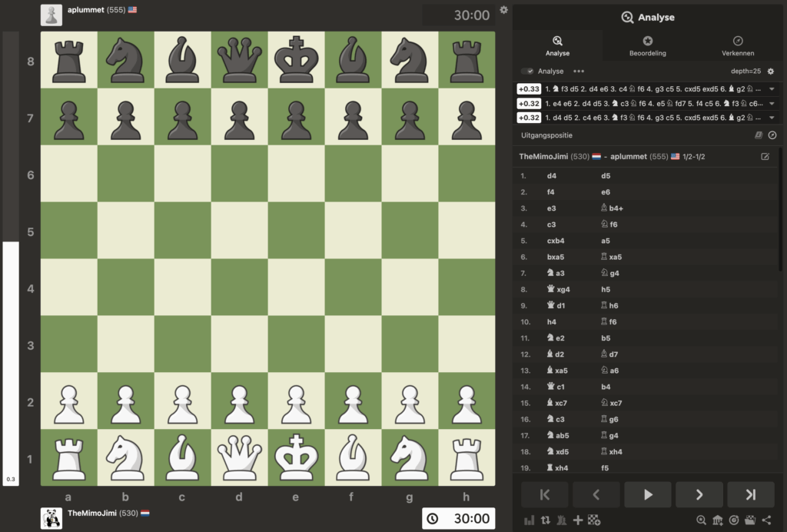This screenshot has height=532, width=787.
Task: Expand the first +0.33 engine line
Action: [771, 89]
